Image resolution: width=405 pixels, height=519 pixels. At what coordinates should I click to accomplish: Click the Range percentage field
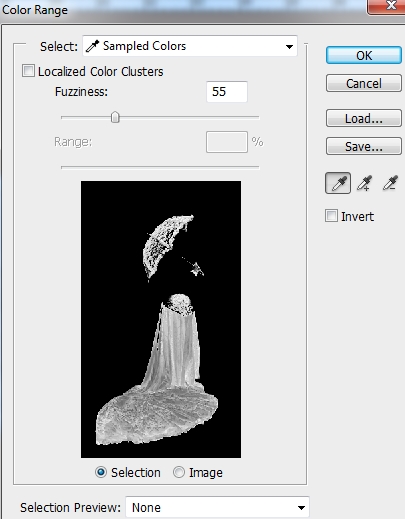tap(227, 142)
